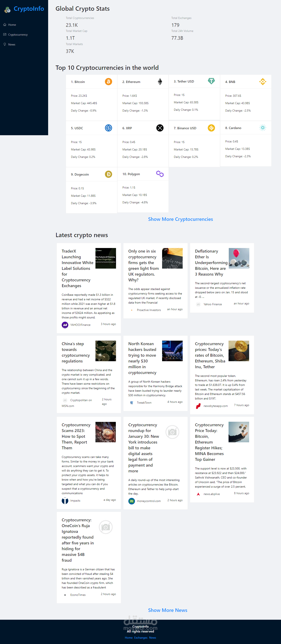Open the Cryptocurrency Scams 2023 thumbnail

pos(106,432)
